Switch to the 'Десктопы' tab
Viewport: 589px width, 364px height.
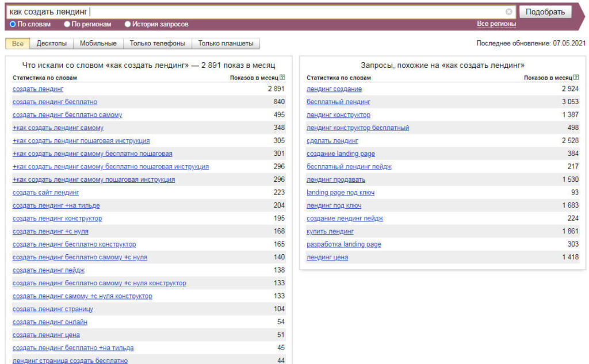(51, 44)
